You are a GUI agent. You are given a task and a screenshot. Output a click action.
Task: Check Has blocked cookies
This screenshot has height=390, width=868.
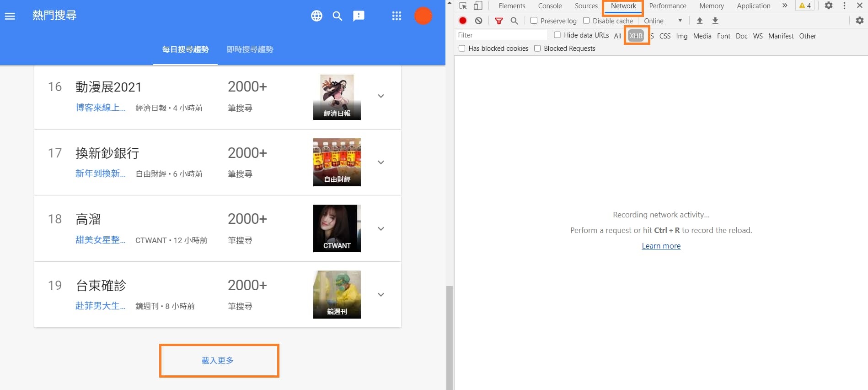(x=462, y=49)
